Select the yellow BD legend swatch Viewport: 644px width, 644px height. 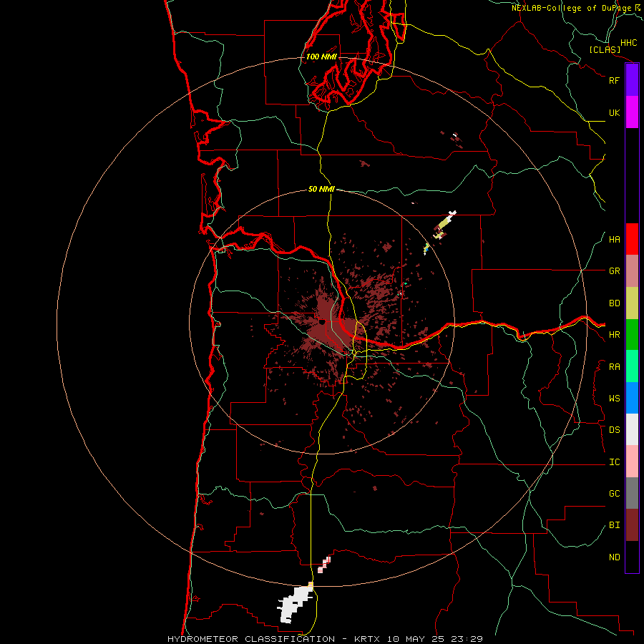coord(632,303)
